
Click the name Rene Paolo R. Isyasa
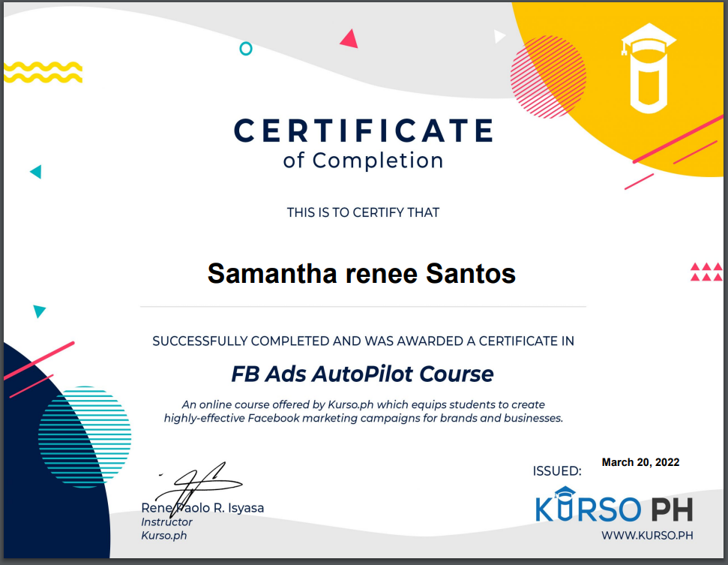click(x=202, y=508)
